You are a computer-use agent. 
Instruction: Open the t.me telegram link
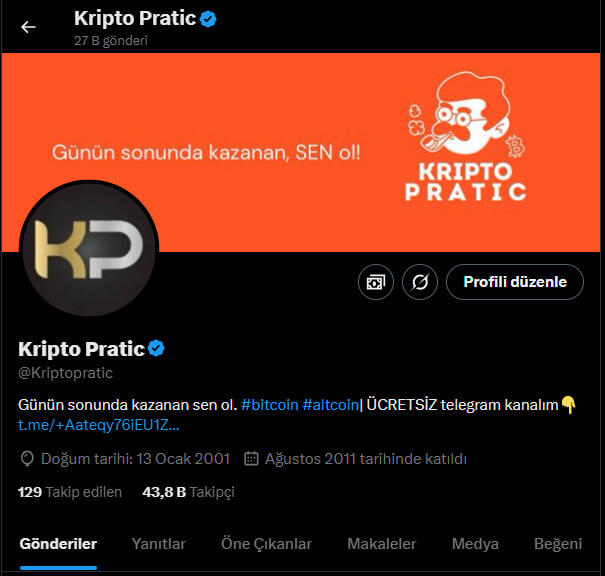[98, 425]
